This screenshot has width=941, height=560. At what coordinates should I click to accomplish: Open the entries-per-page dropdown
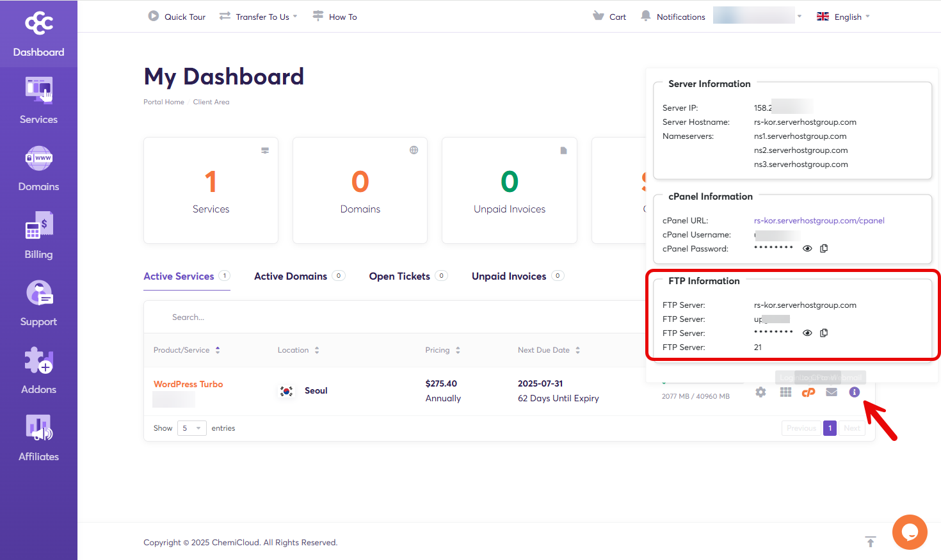pyautogui.click(x=192, y=428)
